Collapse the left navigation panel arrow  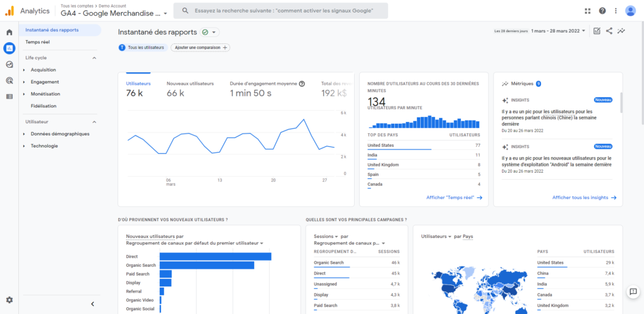coord(92,304)
